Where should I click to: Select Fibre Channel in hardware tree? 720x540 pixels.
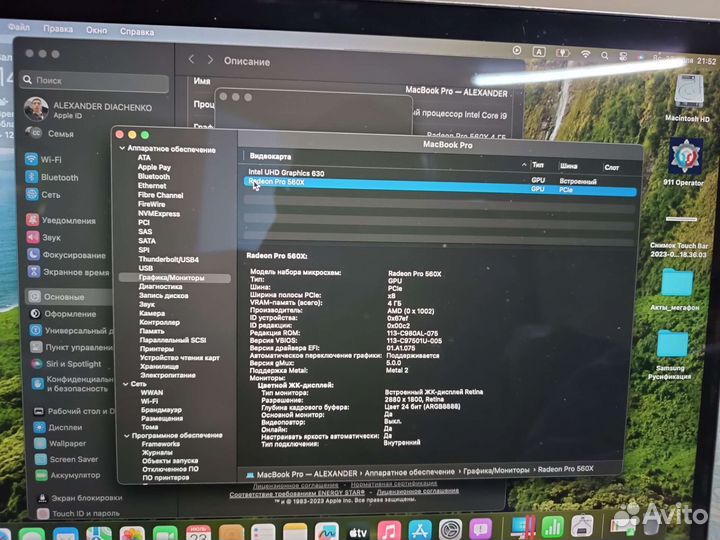coord(160,195)
